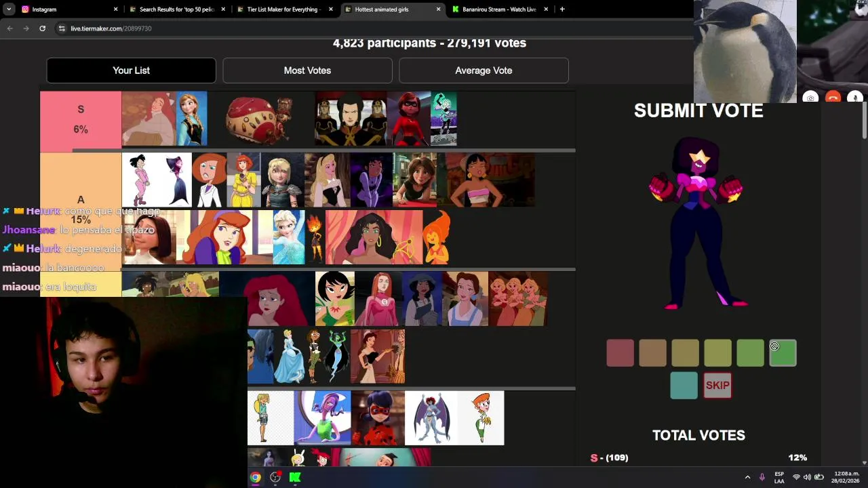Hang up with the red call button
The width and height of the screenshot is (868, 488).
click(833, 98)
